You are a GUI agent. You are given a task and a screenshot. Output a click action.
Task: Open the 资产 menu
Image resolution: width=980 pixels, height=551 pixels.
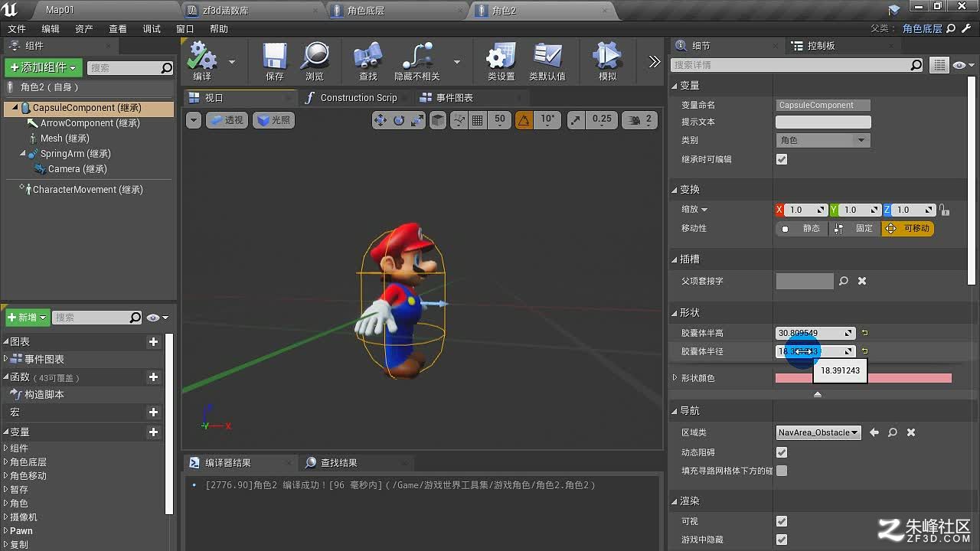84,29
